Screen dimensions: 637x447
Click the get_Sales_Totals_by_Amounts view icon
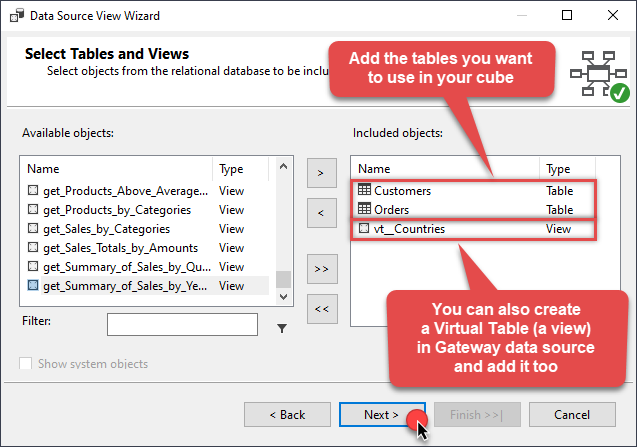coord(33,248)
